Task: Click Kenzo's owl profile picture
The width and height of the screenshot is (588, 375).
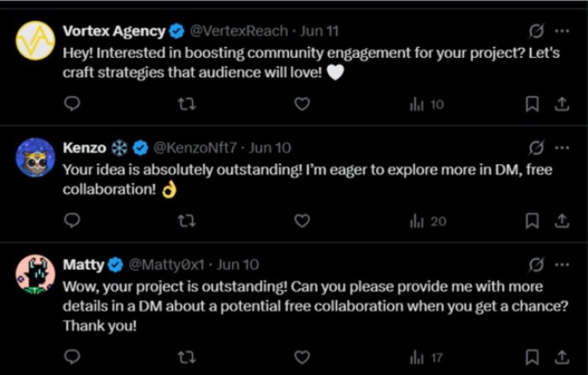Action: (35, 157)
